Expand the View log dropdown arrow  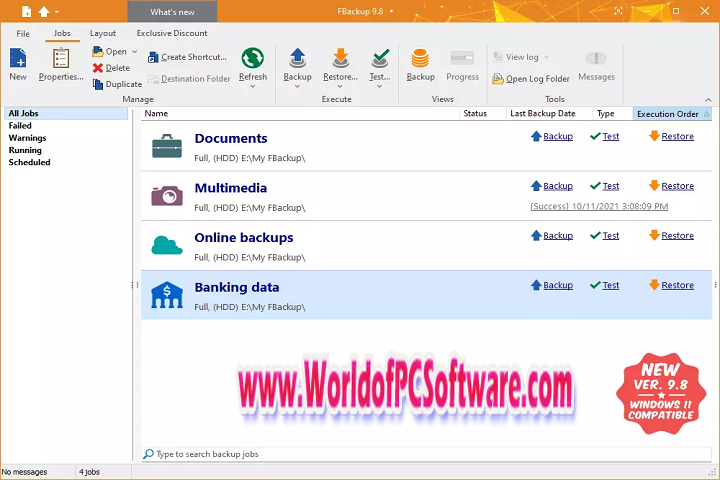pos(546,57)
